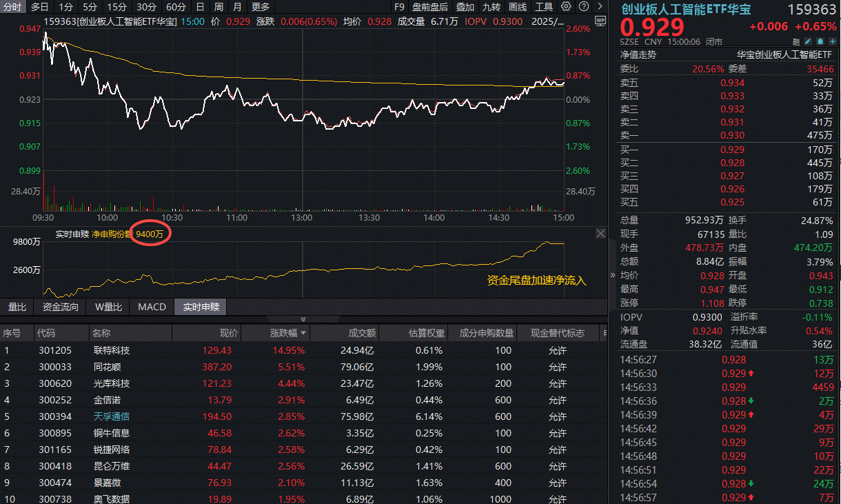Add stock to watchlist with plus icon

coord(831,41)
